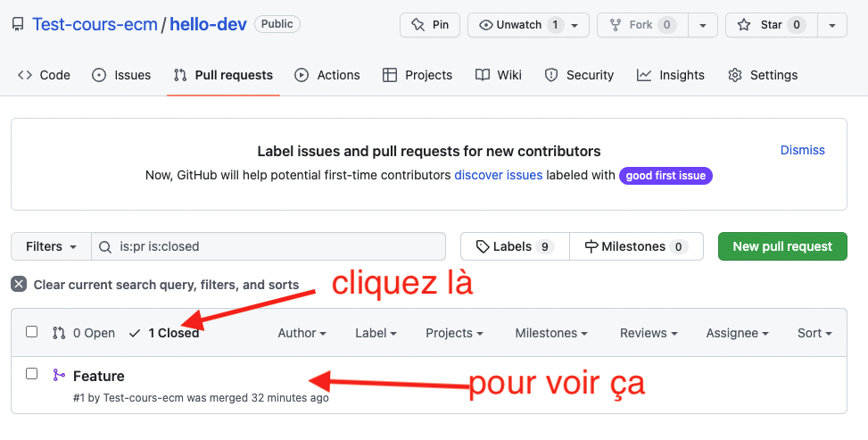Switch to the Actions tab
Screen dimensions: 868x440
pyautogui.click(x=327, y=75)
